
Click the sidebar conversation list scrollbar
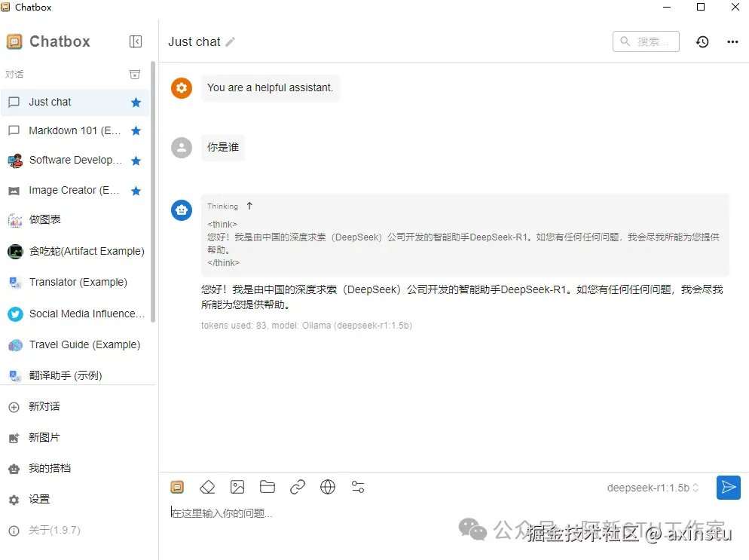pyautogui.click(x=153, y=192)
